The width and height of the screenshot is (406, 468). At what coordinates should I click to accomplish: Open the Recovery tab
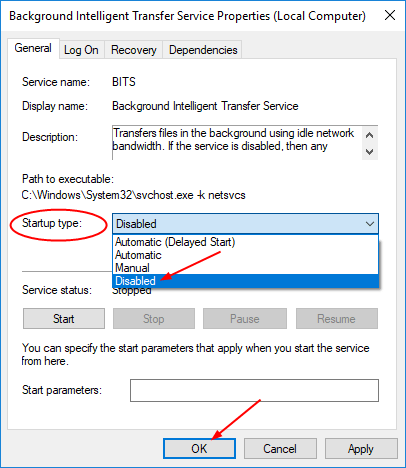(x=134, y=50)
